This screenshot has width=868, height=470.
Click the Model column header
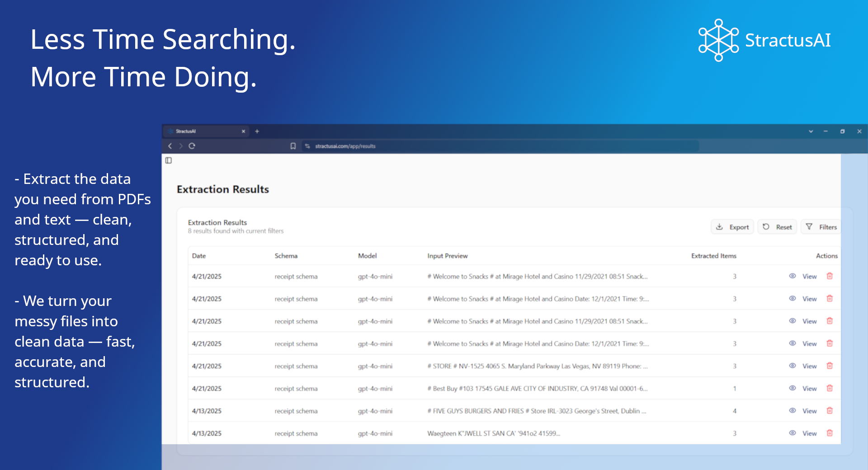pos(368,256)
